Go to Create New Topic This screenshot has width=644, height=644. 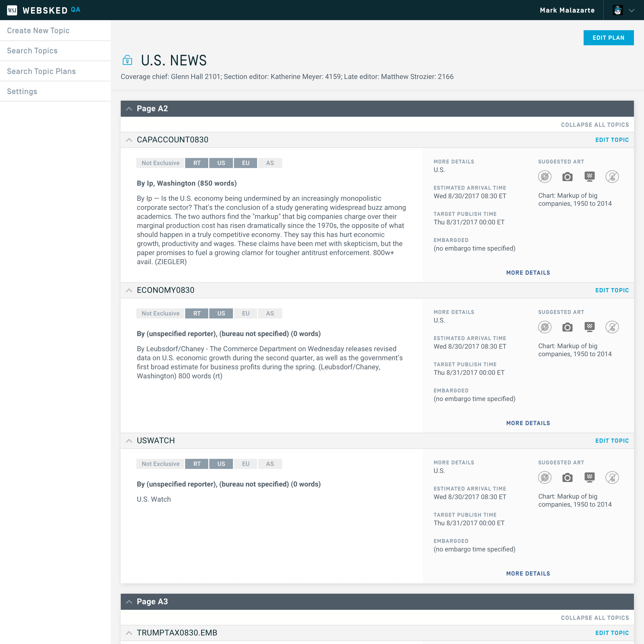(x=38, y=31)
